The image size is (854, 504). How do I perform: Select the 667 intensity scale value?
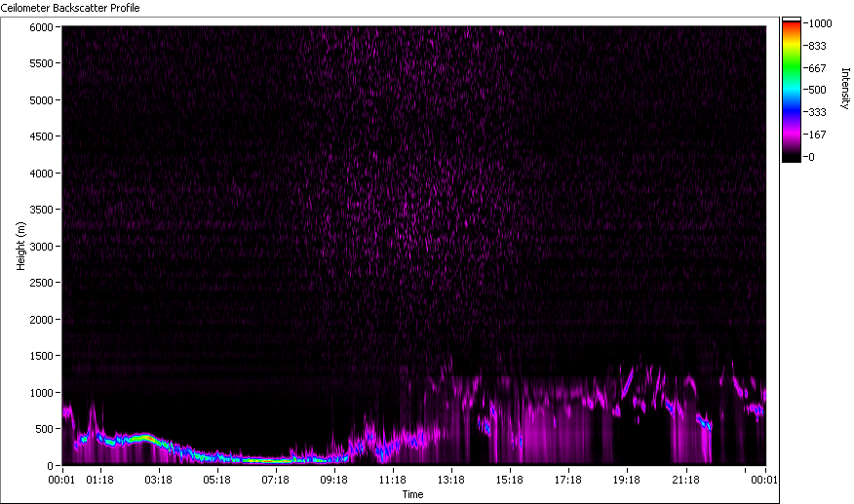point(817,68)
